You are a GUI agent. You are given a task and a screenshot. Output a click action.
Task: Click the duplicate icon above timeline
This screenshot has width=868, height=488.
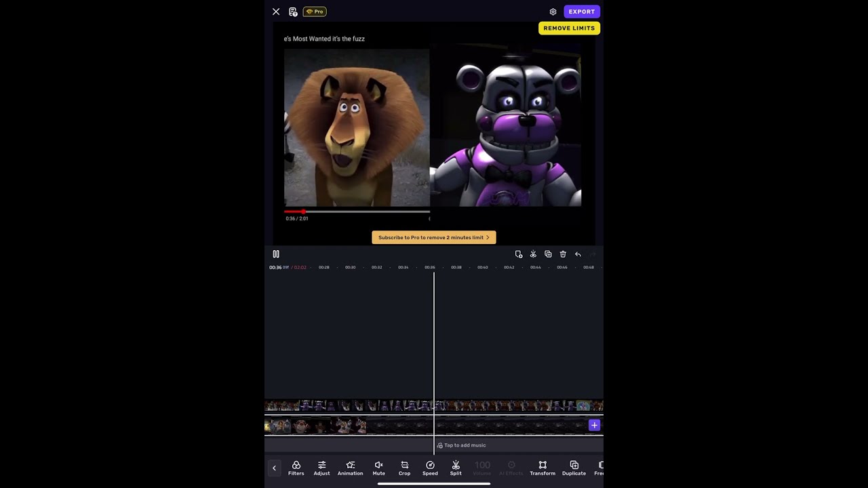coord(548,254)
